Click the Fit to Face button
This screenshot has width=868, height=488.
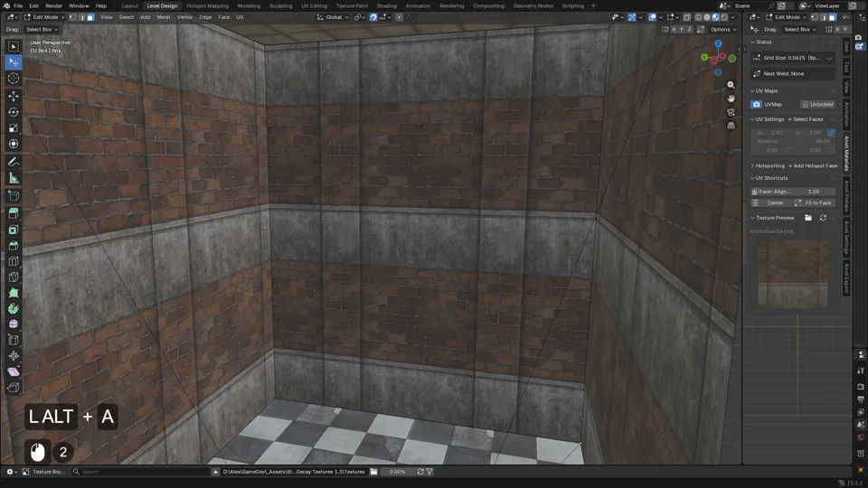click(814, 203)
